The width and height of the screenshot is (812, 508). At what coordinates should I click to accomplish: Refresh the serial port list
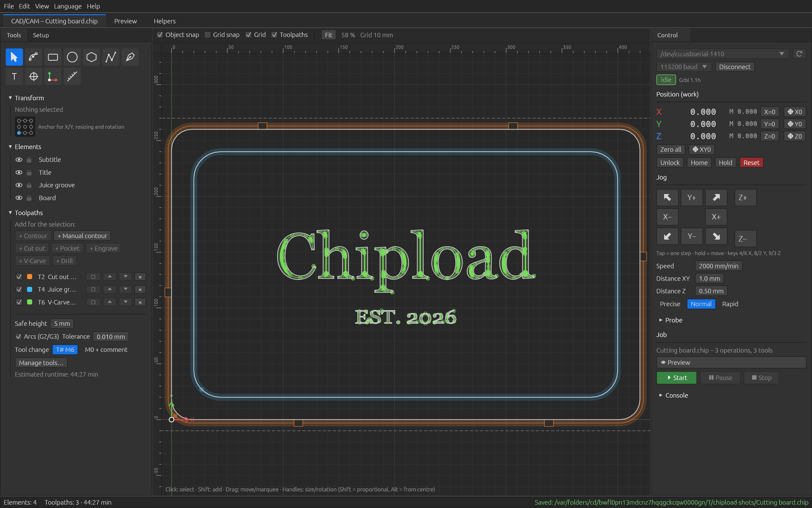pyautogui.click(x=799, y=54)
